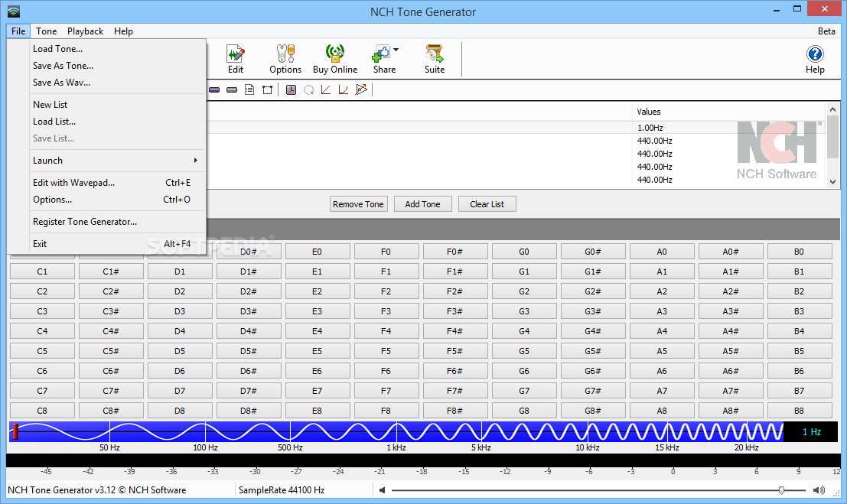Click the grey bar icon in small toolbar
This screenshot has width=847, height=504.
click(x=232, y=89)
